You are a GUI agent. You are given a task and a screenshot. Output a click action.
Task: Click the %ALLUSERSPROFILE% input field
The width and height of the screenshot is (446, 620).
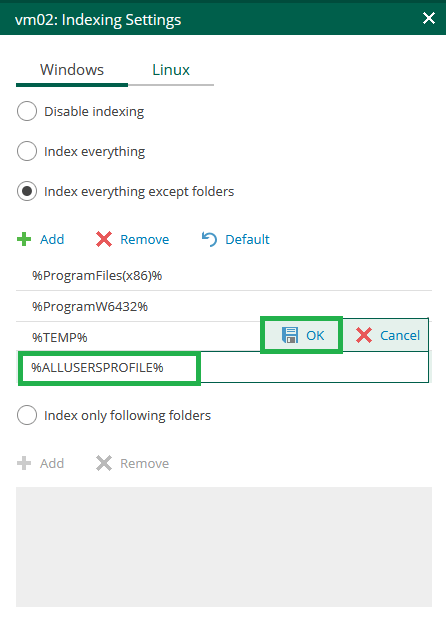(224, 368)
